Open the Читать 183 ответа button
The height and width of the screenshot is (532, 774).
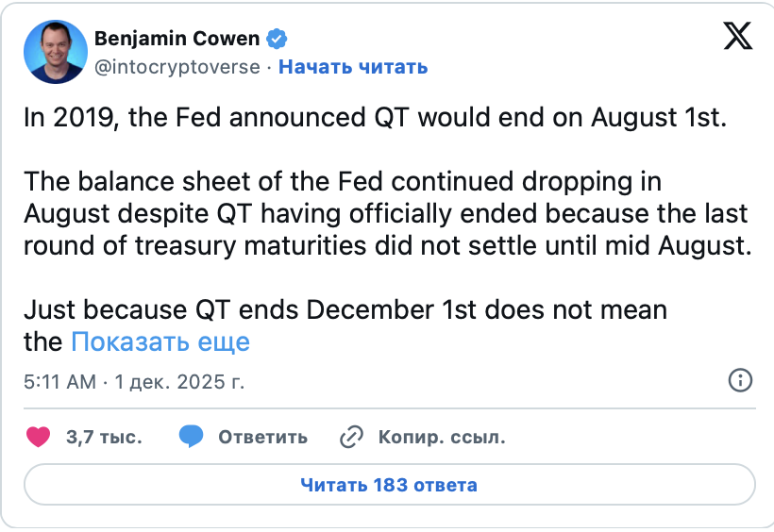(x=389, y=485)
